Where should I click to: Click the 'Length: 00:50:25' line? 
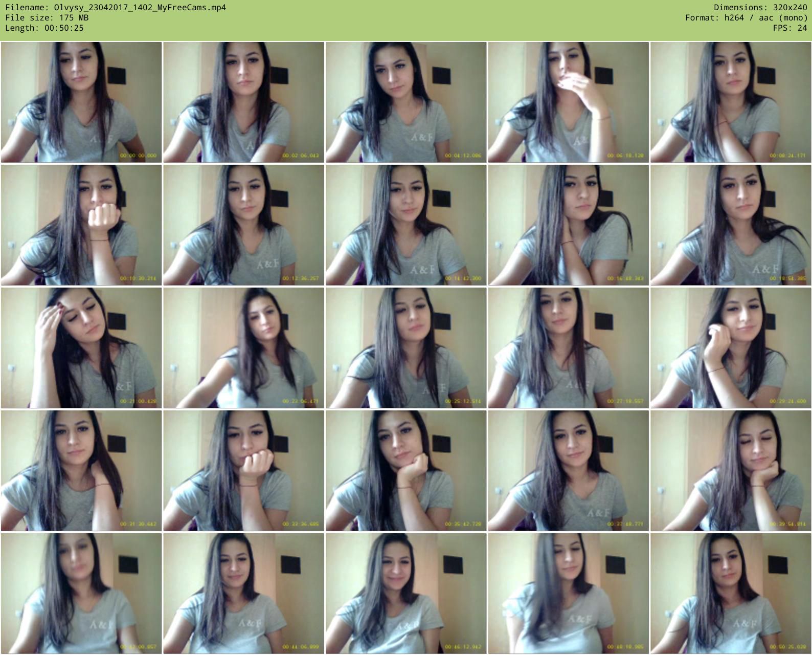pyautogui.click(x=44, y=28)
